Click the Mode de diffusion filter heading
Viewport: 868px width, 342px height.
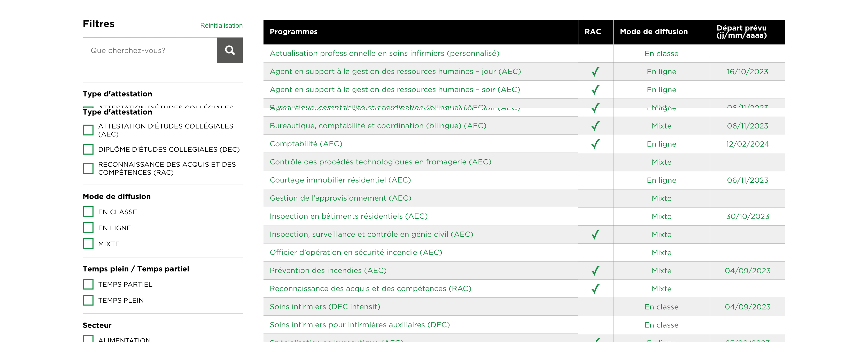117,197
